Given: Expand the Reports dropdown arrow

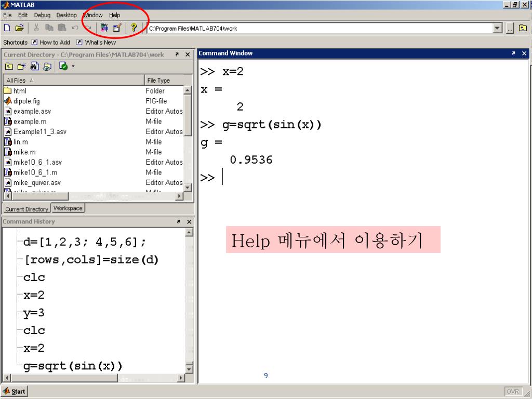Looking at the screenshot, I should click(x=73, y=66).
